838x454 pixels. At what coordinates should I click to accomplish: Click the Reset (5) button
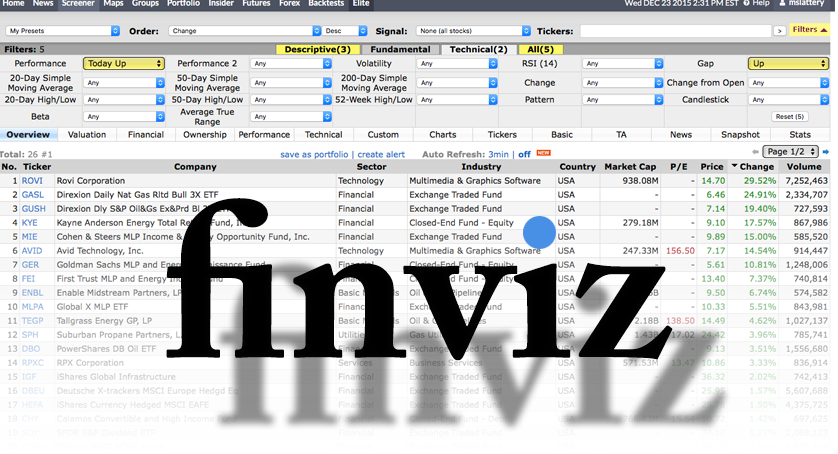(789, 117)
